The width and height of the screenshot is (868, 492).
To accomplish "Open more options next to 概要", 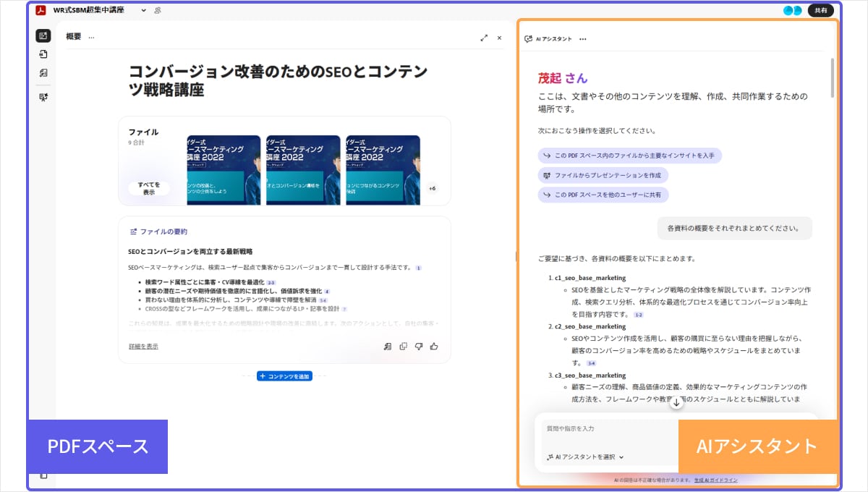I will [x=91, y=37].
